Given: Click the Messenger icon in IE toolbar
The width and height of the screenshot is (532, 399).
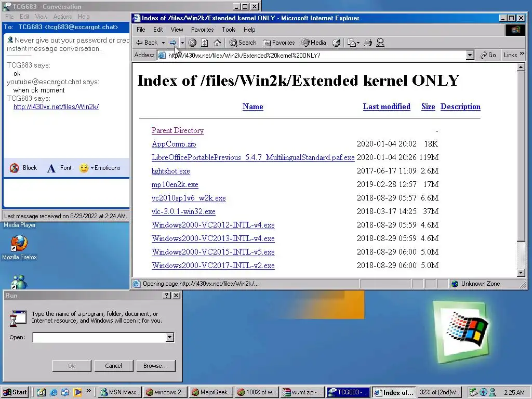Looking at the screenshot, I should tap(380, 43).
